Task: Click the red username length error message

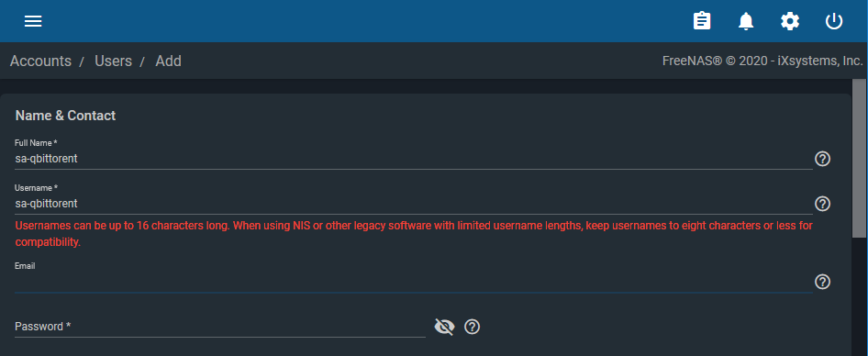Action: [x=414, y=234]
